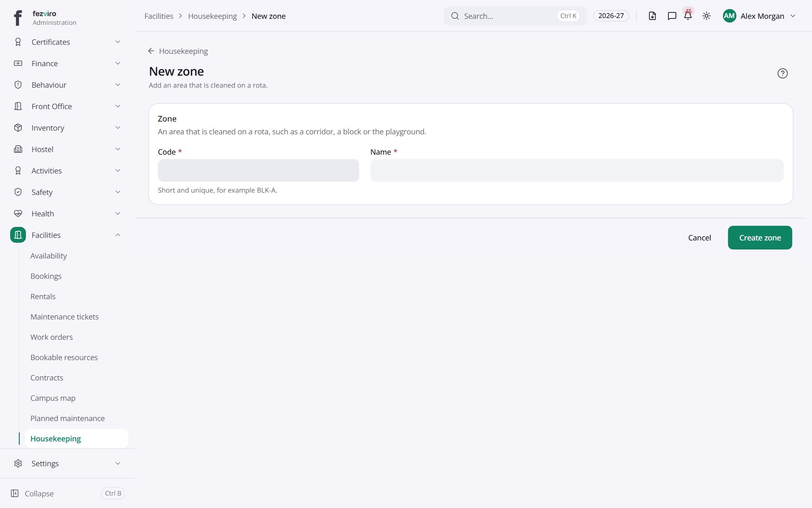The image size is (812, 508).
Task: Open Work orders submenu item
Action: [52, 337]
